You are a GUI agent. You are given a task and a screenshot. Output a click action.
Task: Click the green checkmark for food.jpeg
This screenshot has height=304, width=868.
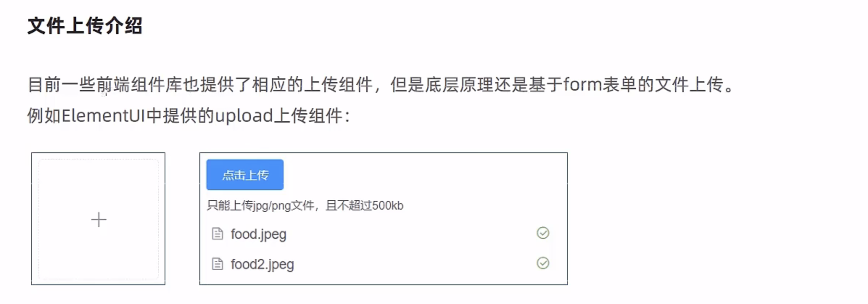pyautogui.click(x=543, y=233)
